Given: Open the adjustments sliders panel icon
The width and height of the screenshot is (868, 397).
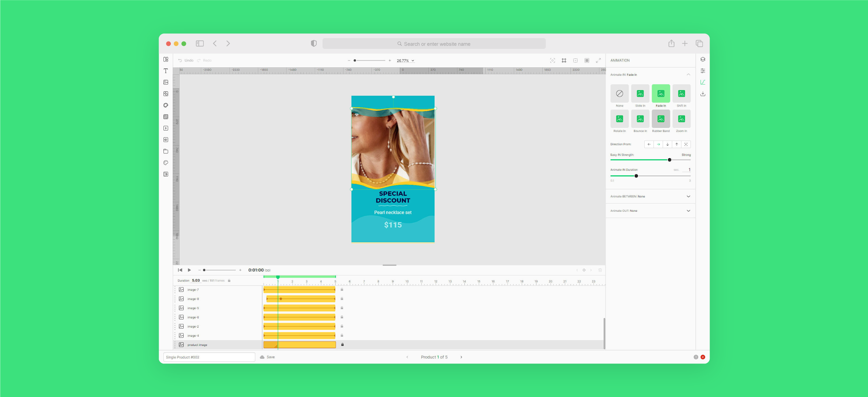Looking at the screenshot, I should 703,71.
